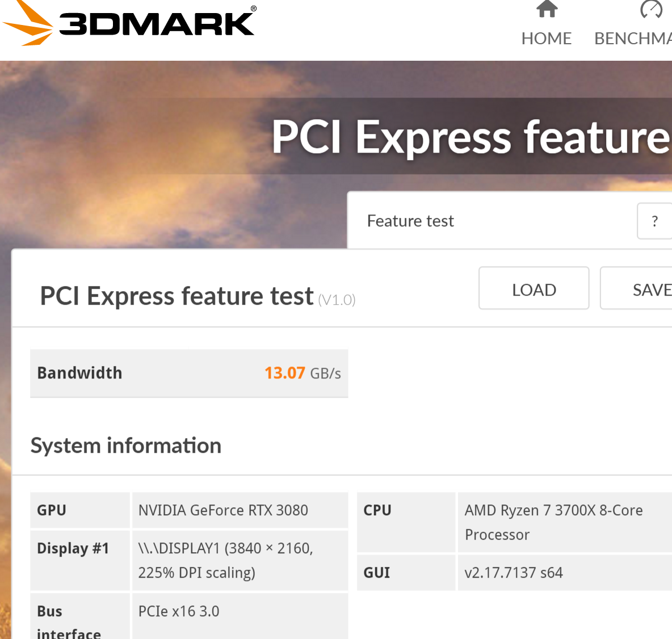Click the Bandwidth label
This screenshot has width=672, height=639.
[79, 373]
